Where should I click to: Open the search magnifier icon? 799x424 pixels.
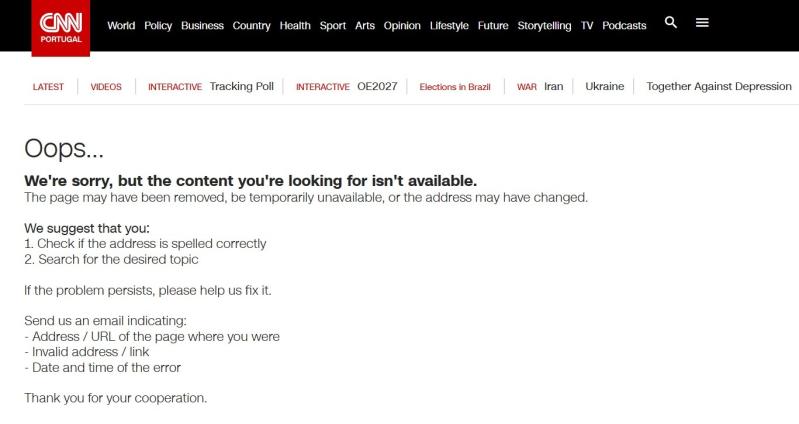pyautogui.click(x=671, y=22)
